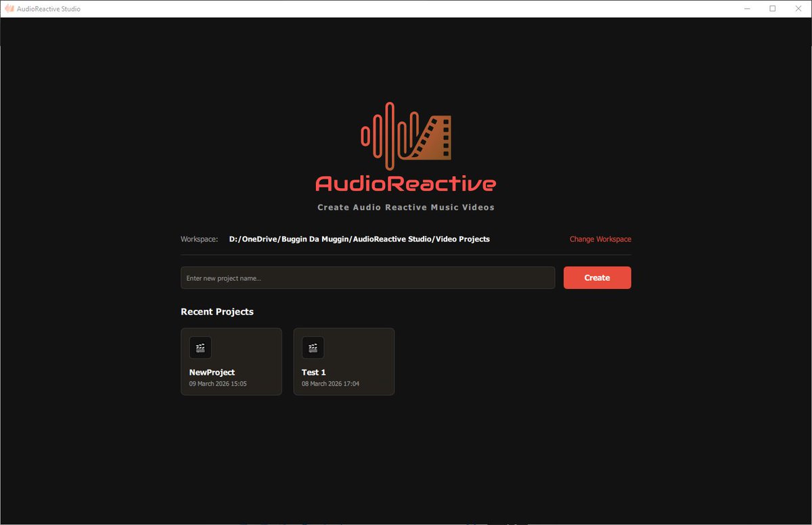Close the AudioReactive Studio window
812x525 pixels.
[x=798, y=9]
